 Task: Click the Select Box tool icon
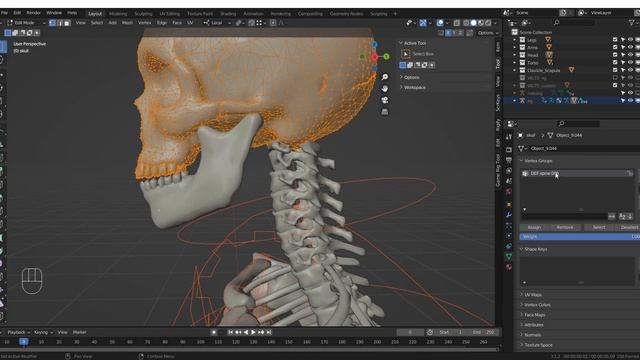[x=405, y=54]
